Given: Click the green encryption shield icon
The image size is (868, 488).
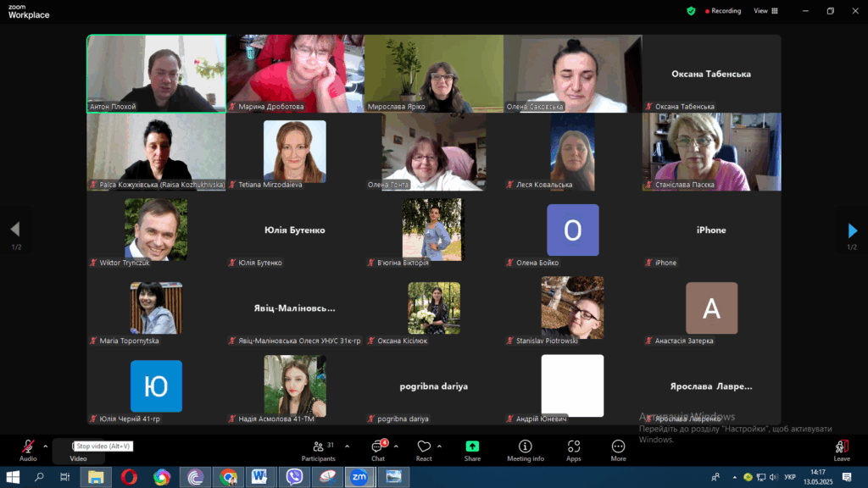Looking at the screenshot, I should (691, 11).
